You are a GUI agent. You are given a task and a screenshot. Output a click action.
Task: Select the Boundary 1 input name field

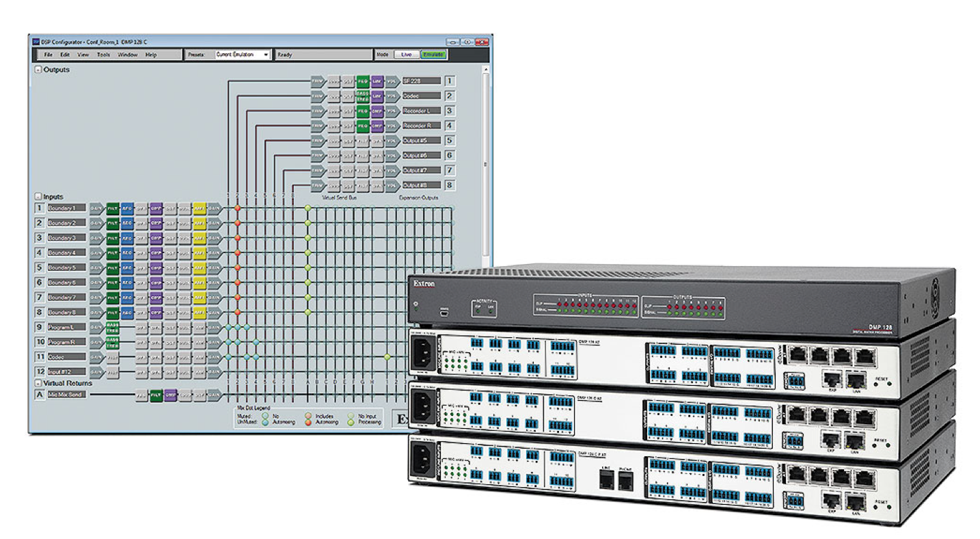pyautogui.click(x=67, y=208)
